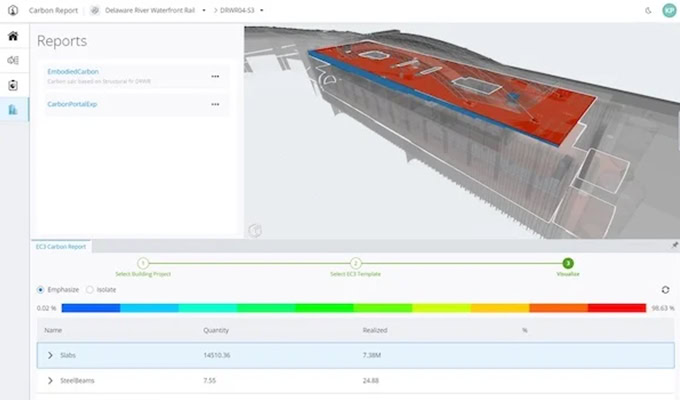
Task: Click the 0.02 % minimum legend label
Action: pos(46,308)
